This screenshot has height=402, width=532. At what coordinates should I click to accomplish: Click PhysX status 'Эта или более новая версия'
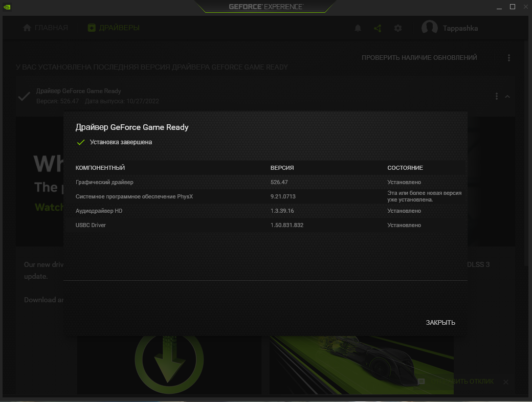click(x=425, y=196)
